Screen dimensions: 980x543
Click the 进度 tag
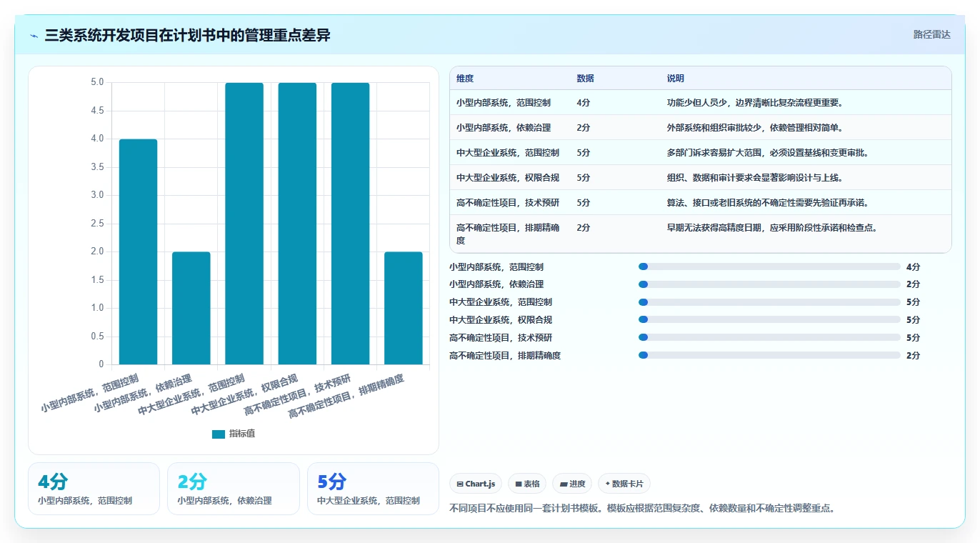pyautogui.click(x=572, y=484)
